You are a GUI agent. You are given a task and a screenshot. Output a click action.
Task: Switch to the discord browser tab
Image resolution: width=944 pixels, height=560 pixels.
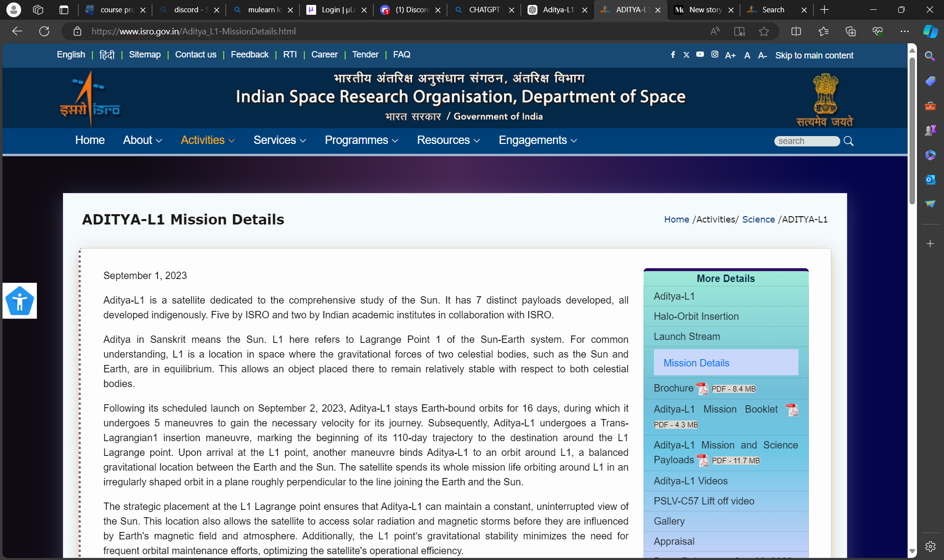click(189, 10)
